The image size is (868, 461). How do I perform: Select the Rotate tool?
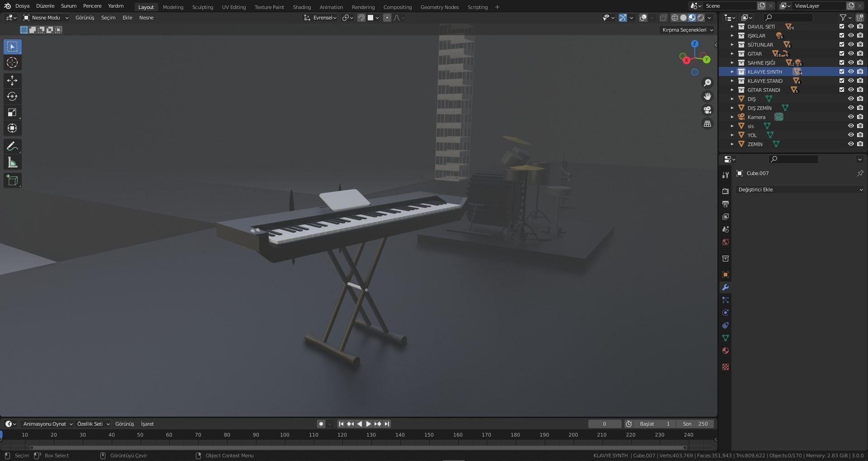(12, 96)
